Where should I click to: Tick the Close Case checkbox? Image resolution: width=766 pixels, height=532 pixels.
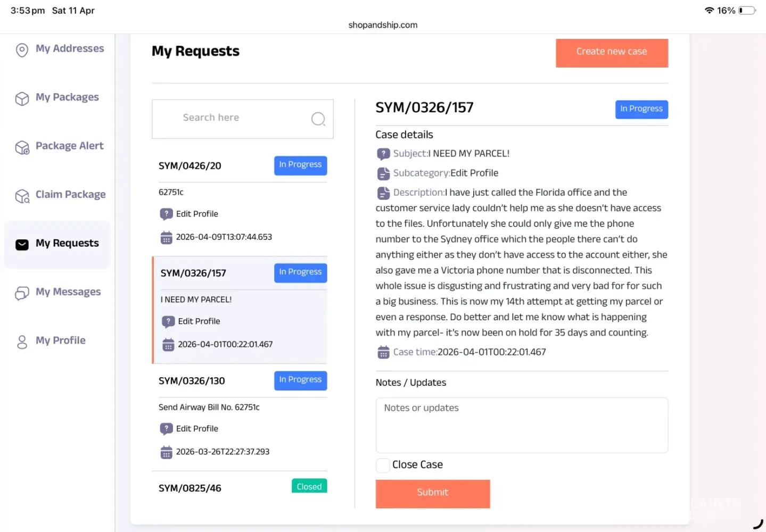(x=383, y=465)
